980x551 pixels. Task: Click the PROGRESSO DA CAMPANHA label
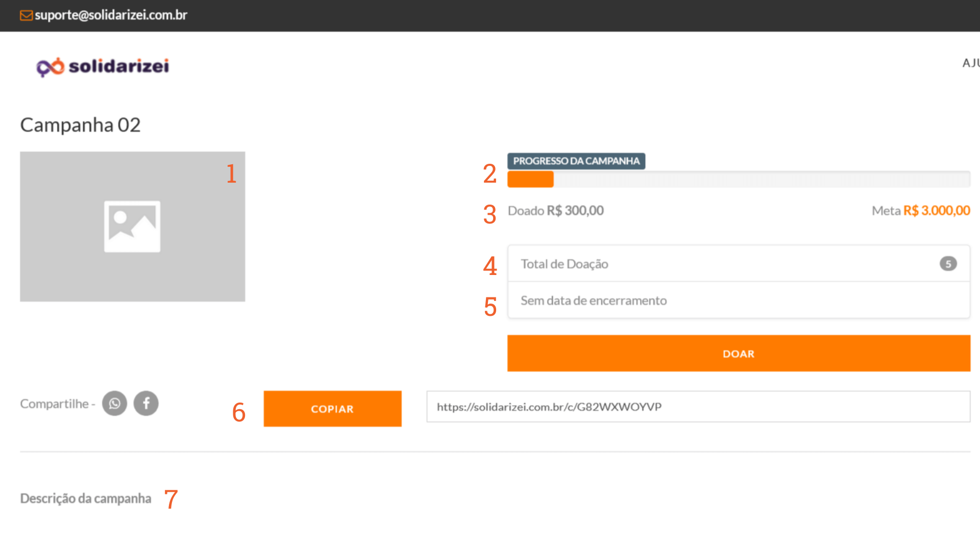tap(576, 161)
